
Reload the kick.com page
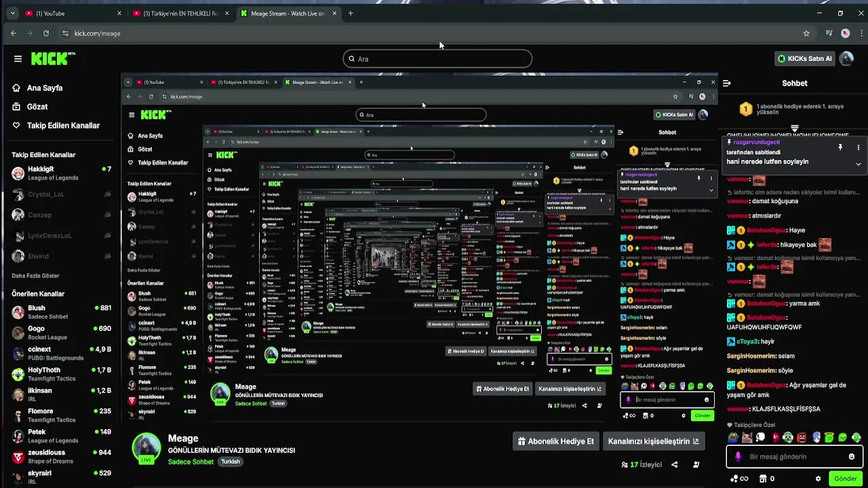coord(46,33)
